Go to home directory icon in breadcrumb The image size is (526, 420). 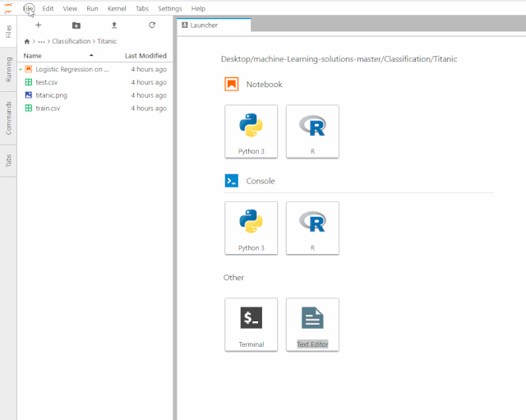click(x=27, y=42)
